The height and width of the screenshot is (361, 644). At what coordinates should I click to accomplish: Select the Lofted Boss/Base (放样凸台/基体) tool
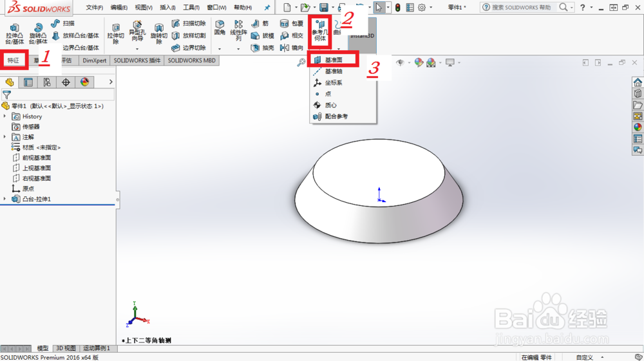pyautogui.click(x=76, y=35)
